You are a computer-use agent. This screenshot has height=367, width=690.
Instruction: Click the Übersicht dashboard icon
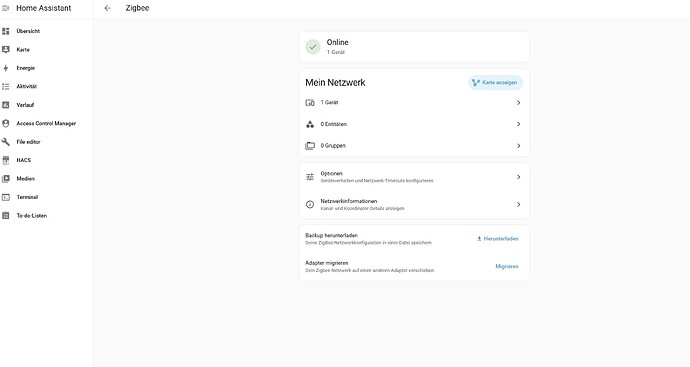pos(6,31)
